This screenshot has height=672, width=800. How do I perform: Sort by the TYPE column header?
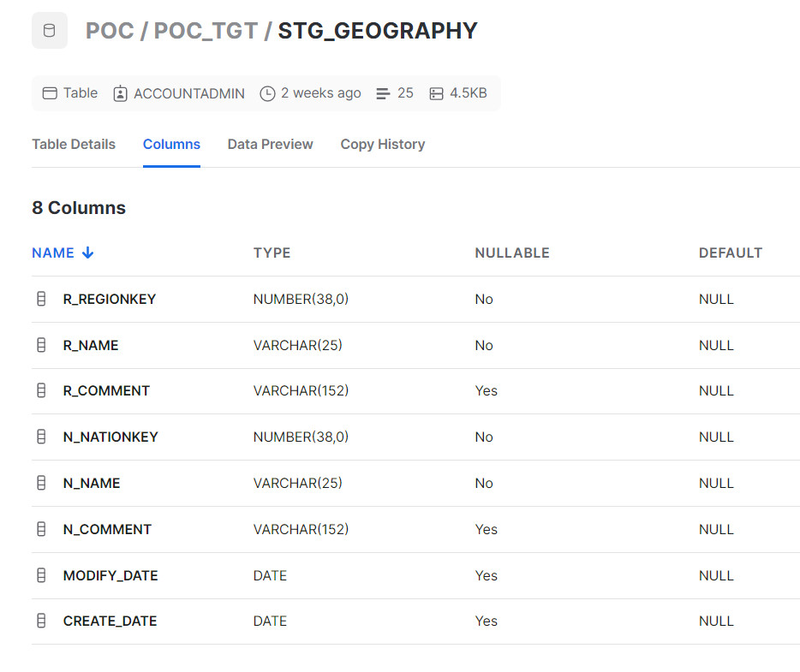pyautogui.click(x=272, y=253)
